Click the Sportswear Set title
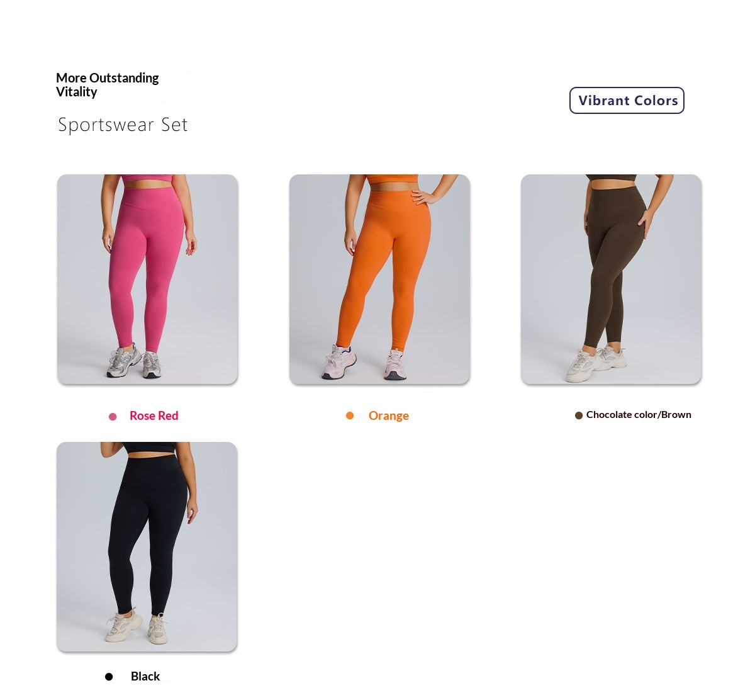Screen dimensions: 755x700 123,125
